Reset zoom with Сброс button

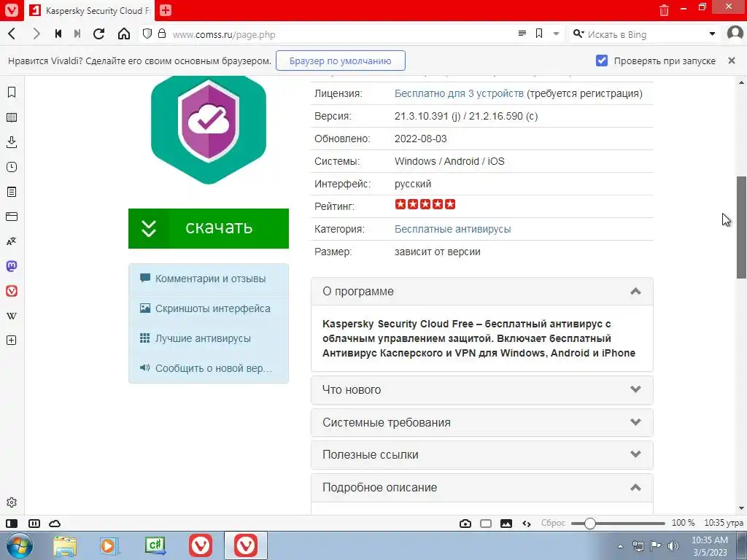pyautogui.click(x=553, y=523)
